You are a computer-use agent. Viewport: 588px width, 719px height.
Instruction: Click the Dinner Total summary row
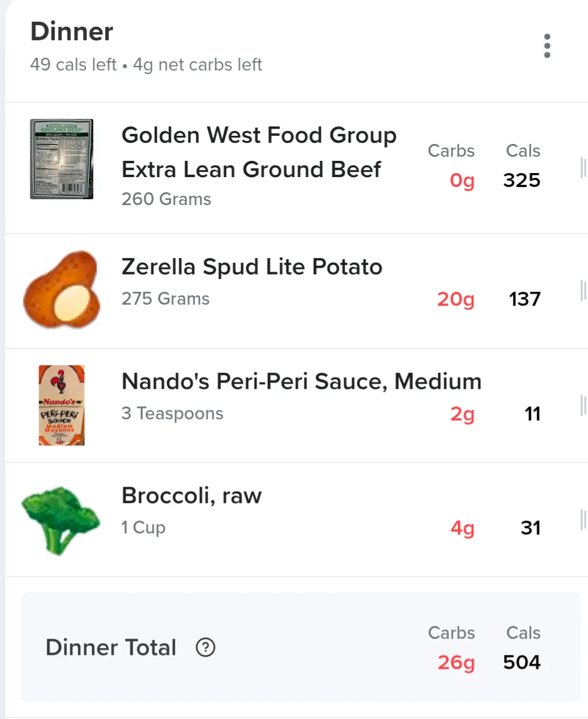pyautogui.click(x=301, y=647)
